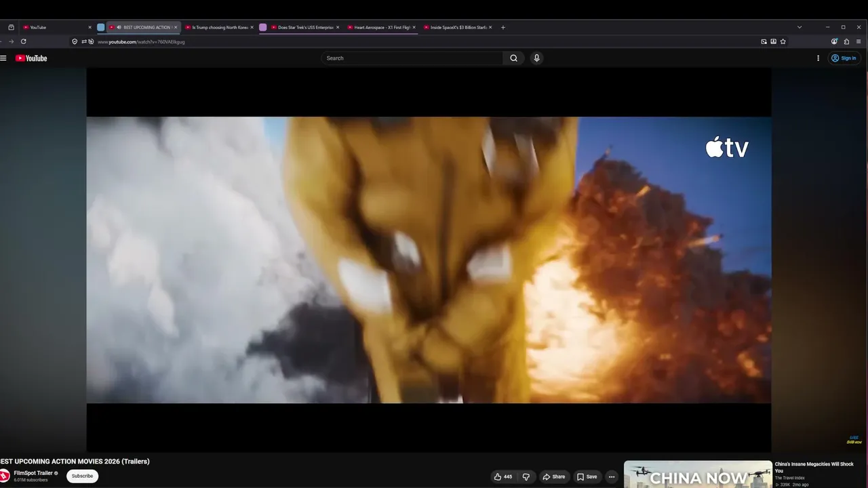Go to YouTube home via logo
The width and height of the screenshot is (868, 488).
click(x=31, y=58)
